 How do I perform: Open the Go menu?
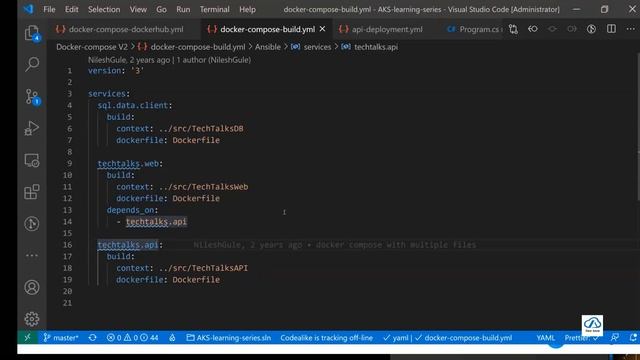(x=161, y=9)
